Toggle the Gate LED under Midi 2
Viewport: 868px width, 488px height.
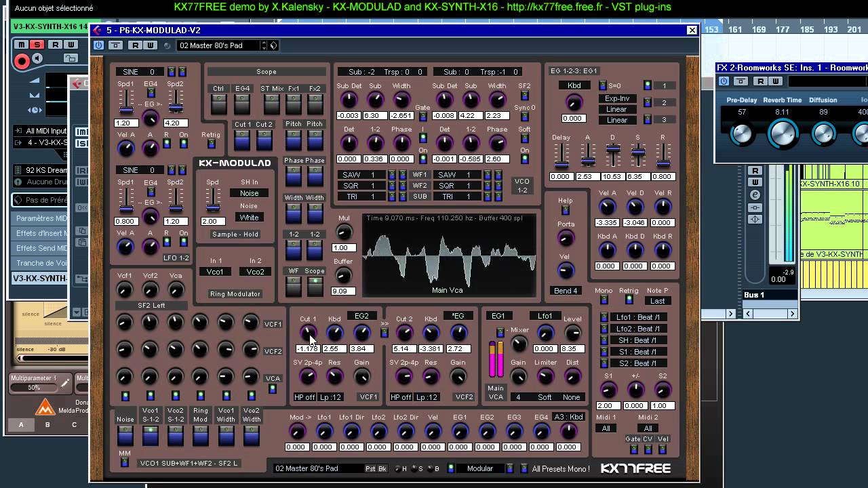click(634, 449)
